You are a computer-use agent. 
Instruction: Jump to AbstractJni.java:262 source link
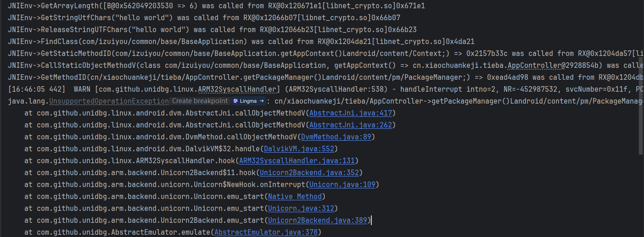pos(350,125)
